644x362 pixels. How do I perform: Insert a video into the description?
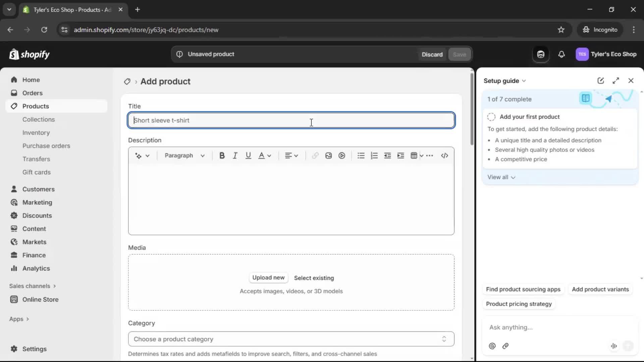point(342,156)
